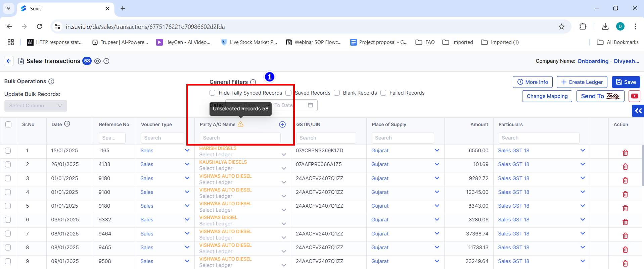Open a new browser tab
This screenshot has height=269, width=644.
[x=123, y=8]
